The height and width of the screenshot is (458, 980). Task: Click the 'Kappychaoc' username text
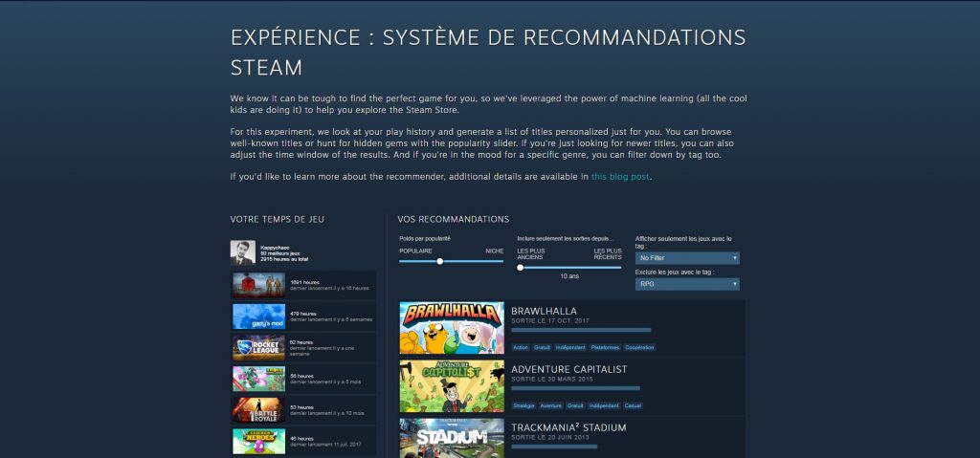tap(273, 248)
